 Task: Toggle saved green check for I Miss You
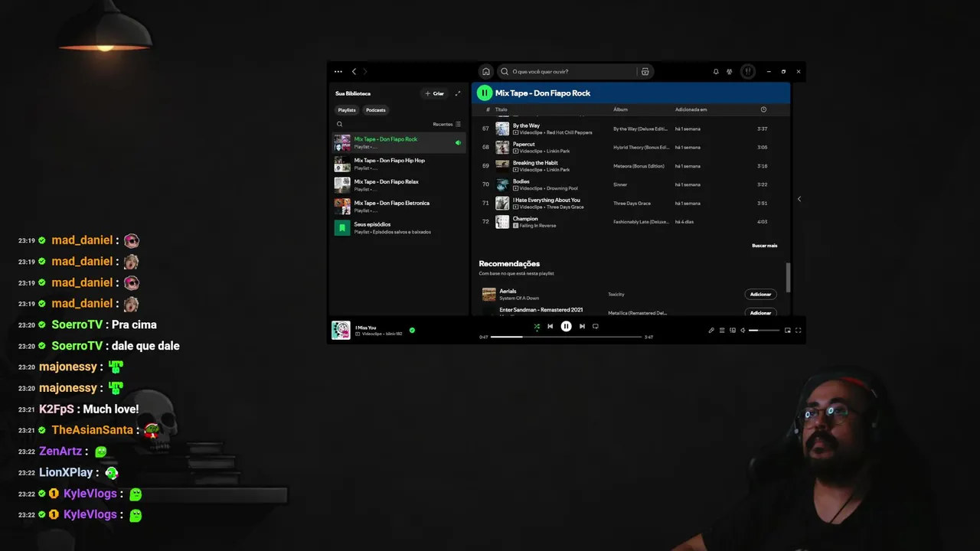[412, 330]
